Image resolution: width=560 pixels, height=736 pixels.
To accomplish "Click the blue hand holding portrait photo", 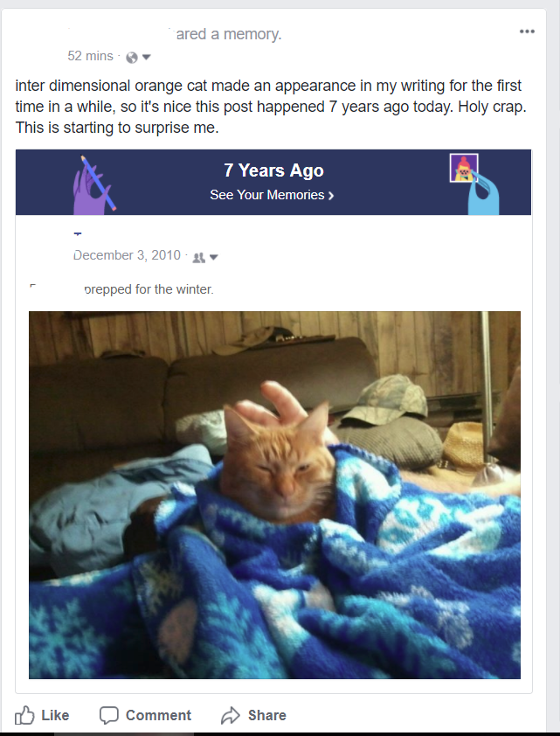I will (x=474, y=184).
